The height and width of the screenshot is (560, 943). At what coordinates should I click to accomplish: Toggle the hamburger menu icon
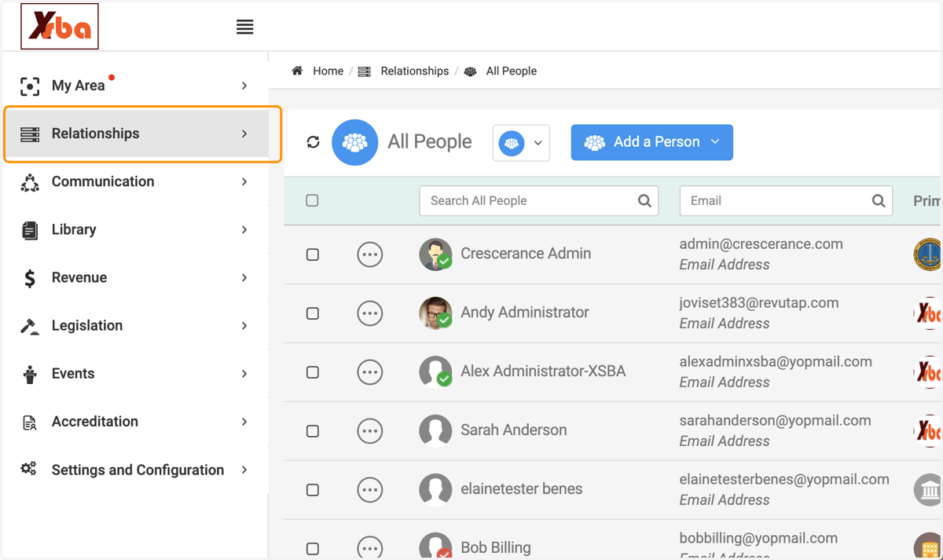point(245,27)
